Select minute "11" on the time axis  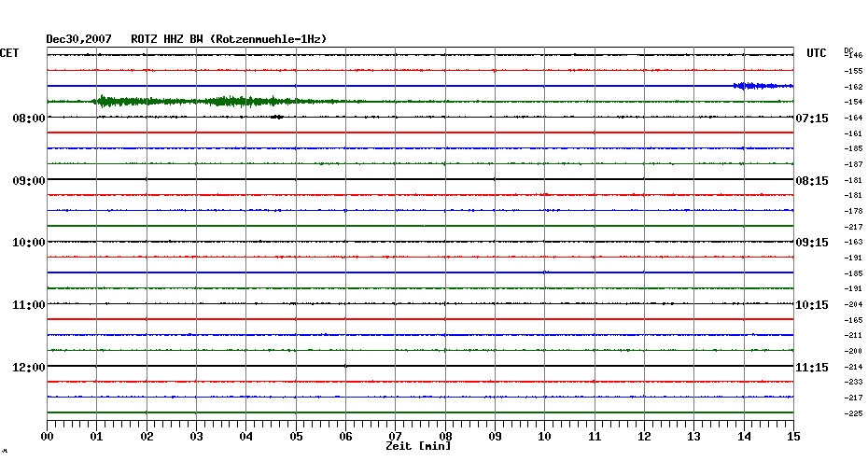pos(595,437)
